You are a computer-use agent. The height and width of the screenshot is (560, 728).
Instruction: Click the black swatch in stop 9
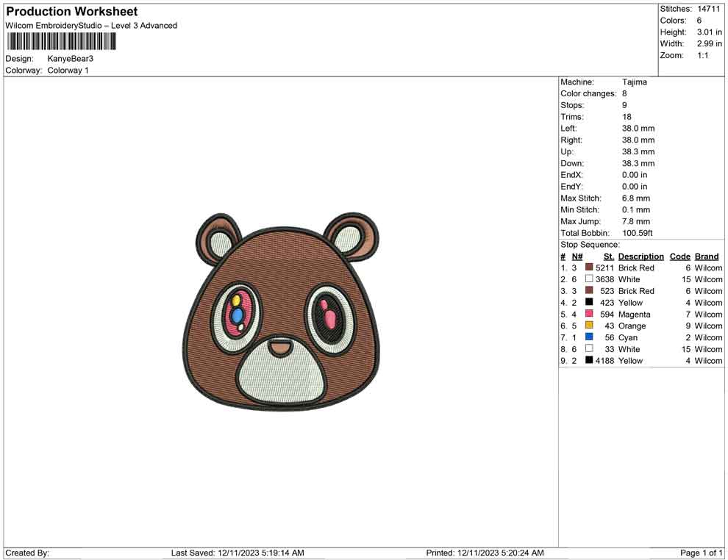coord(589,360)
